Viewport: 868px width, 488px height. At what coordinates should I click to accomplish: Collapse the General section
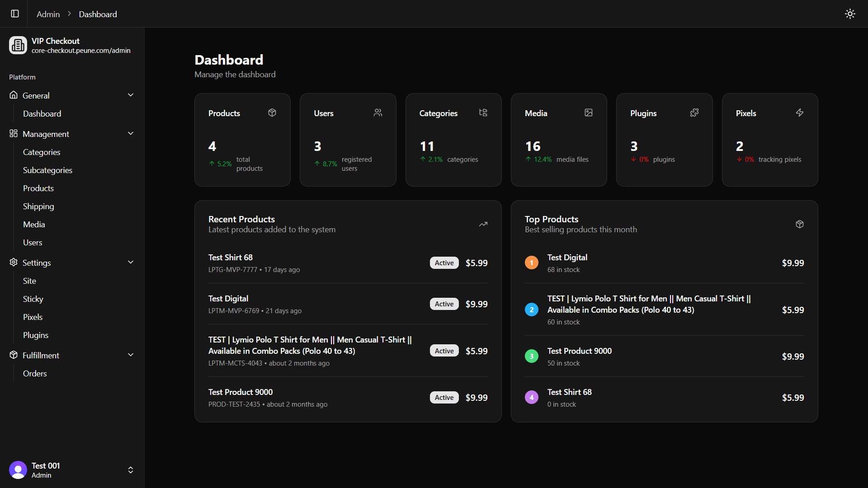tap(131, 95)
